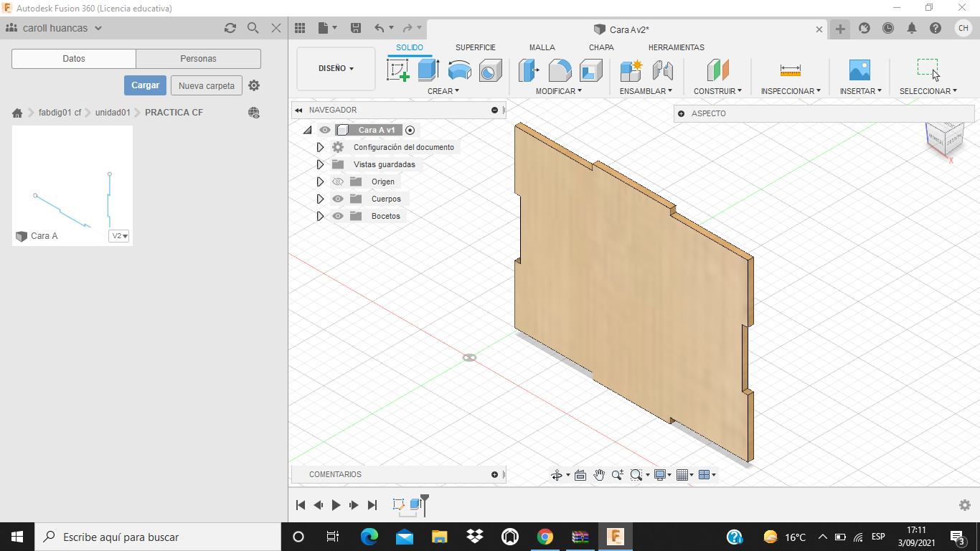Viewport: 980px width, 551px height.
Task: Click the Look At icon
Action: tap(580, 475)
